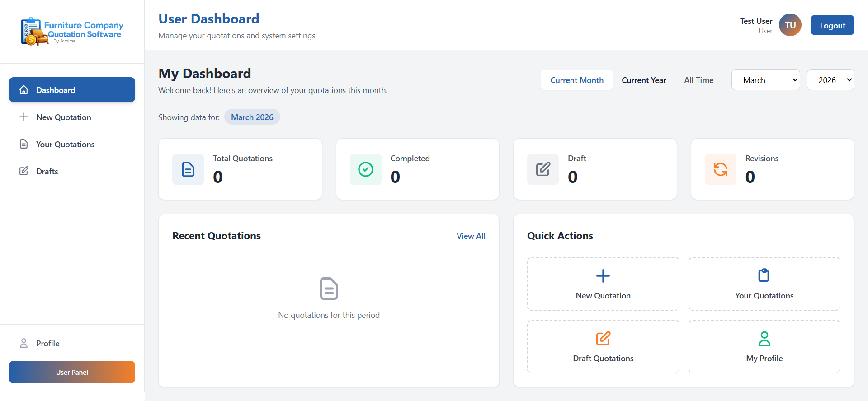Click the clipboard icon for Your Quotations
This screenshot has height=401, width=868.
(x=764, y=275)
